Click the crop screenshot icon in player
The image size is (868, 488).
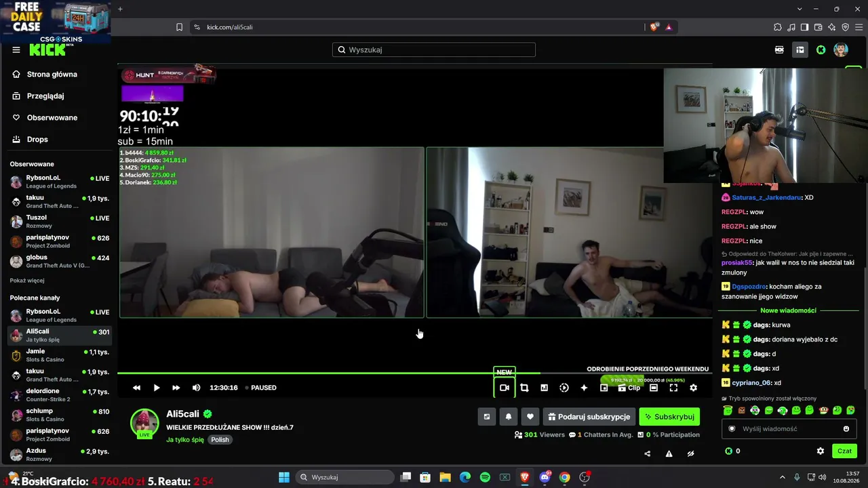tap(524, 388)
